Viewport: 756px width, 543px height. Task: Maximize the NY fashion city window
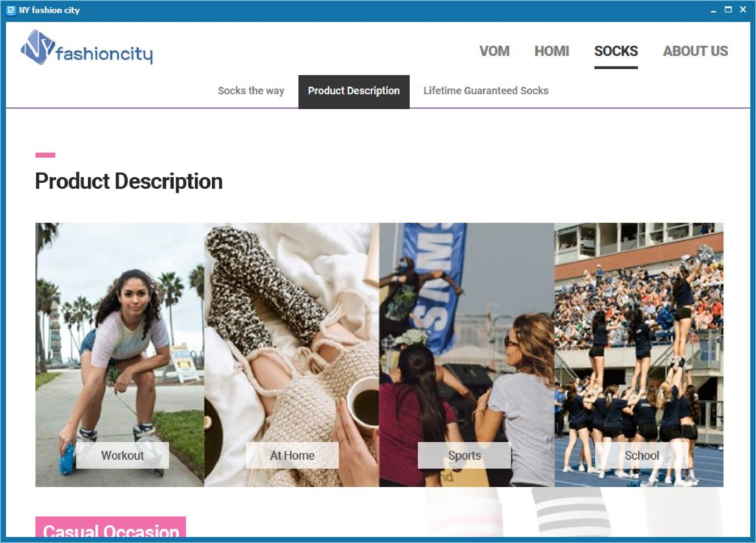[728, 10]
